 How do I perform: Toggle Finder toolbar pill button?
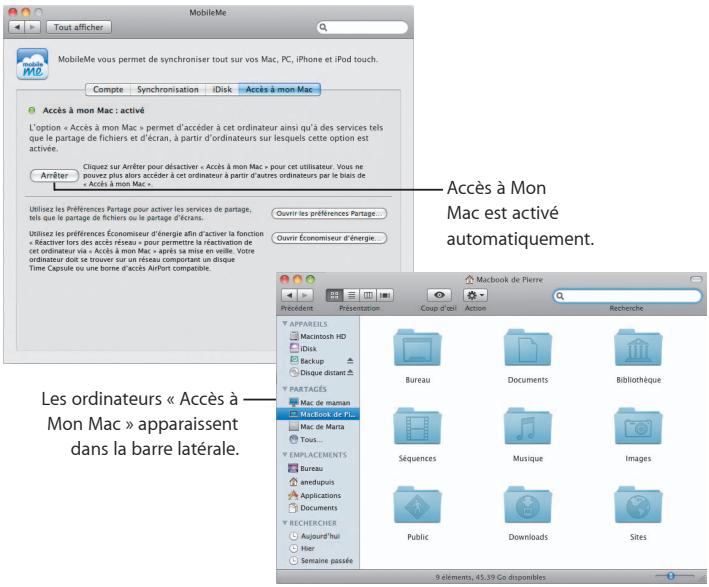(696, 279)
